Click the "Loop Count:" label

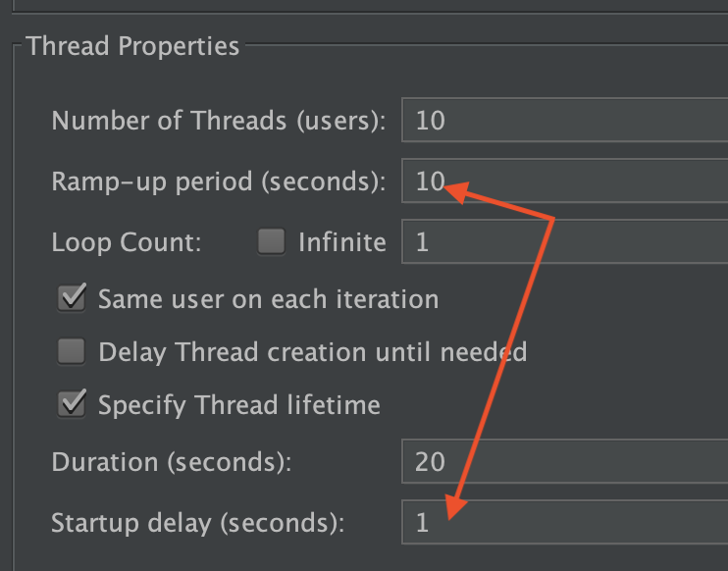point(127,242)
